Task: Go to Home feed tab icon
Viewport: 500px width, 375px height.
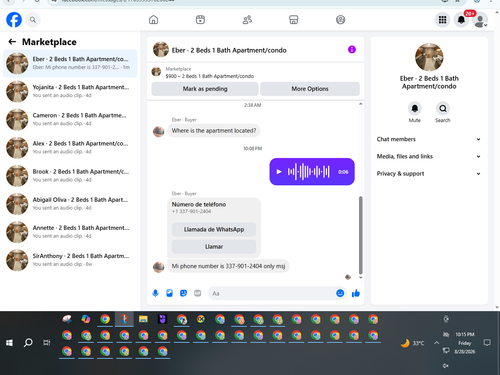Action: [153, 20]
